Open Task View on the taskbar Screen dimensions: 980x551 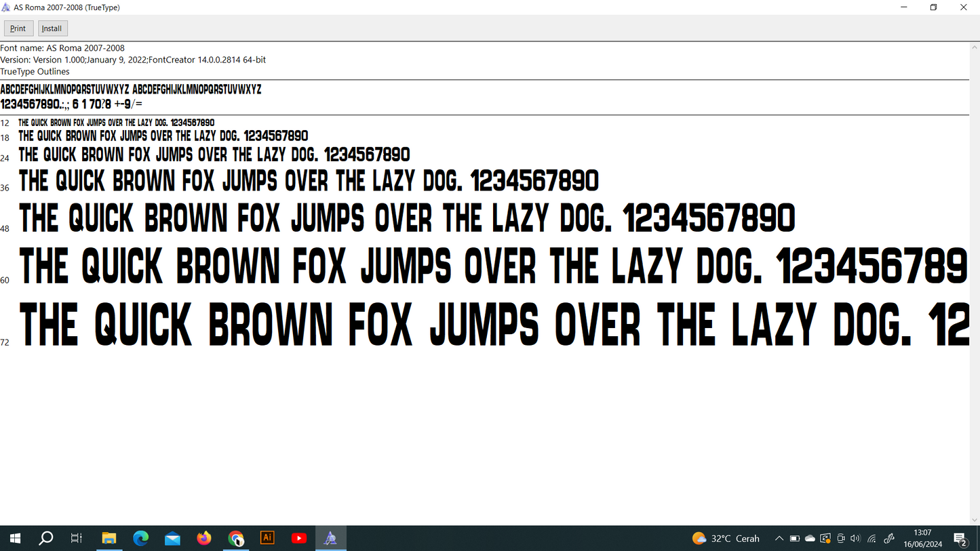click(77, 539)
